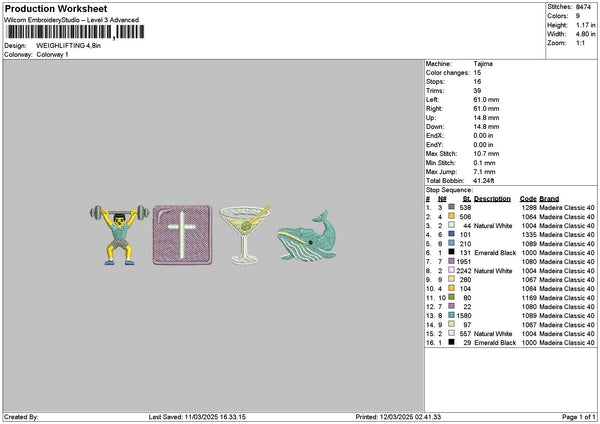Select the Height value '1.17 in'
The height and width of the screenshot is (424, 600).
(x=586, y=25)
